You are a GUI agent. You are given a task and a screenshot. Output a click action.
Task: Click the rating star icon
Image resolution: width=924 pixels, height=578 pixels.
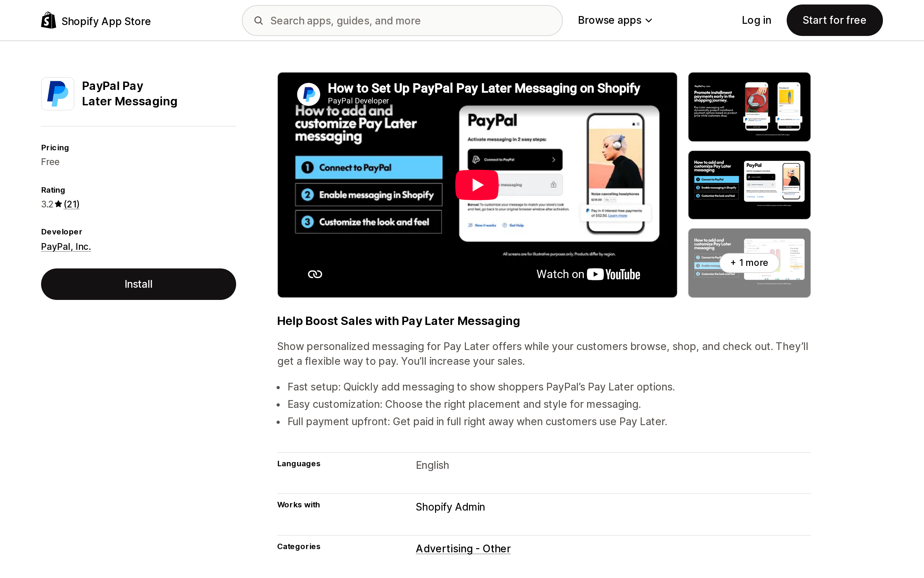pos(58,204)
